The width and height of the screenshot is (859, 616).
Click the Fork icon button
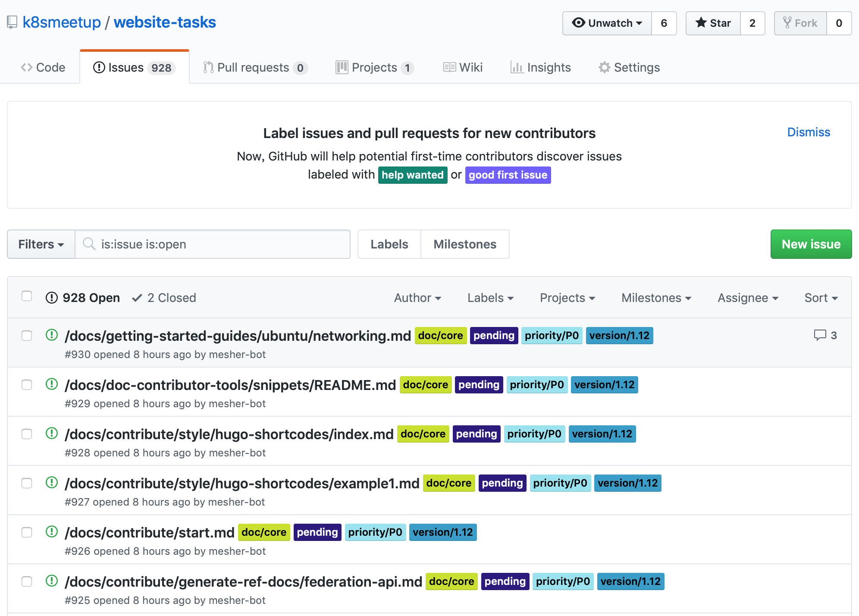click(787, 23)
